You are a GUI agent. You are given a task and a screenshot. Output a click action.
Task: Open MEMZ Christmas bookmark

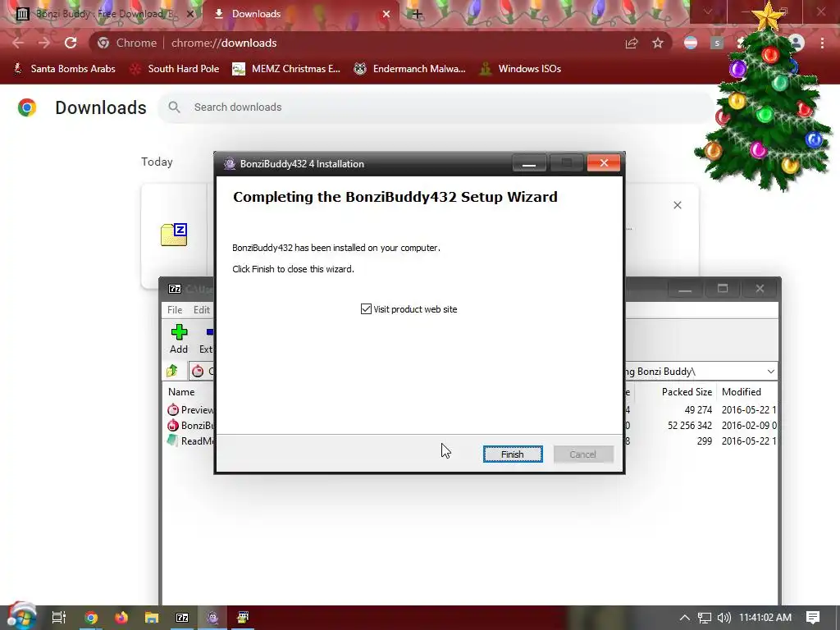pyautogui.click(x=286, y=69)
